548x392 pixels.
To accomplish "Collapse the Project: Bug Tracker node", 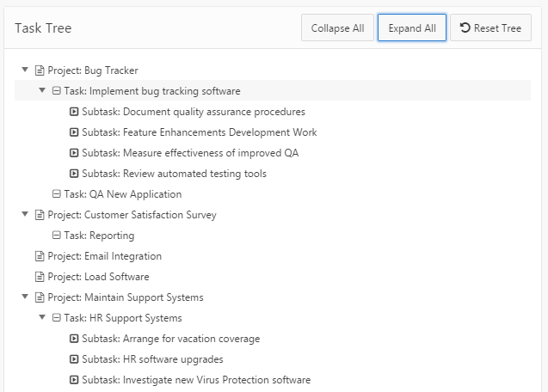I will [x=26, y=70].
